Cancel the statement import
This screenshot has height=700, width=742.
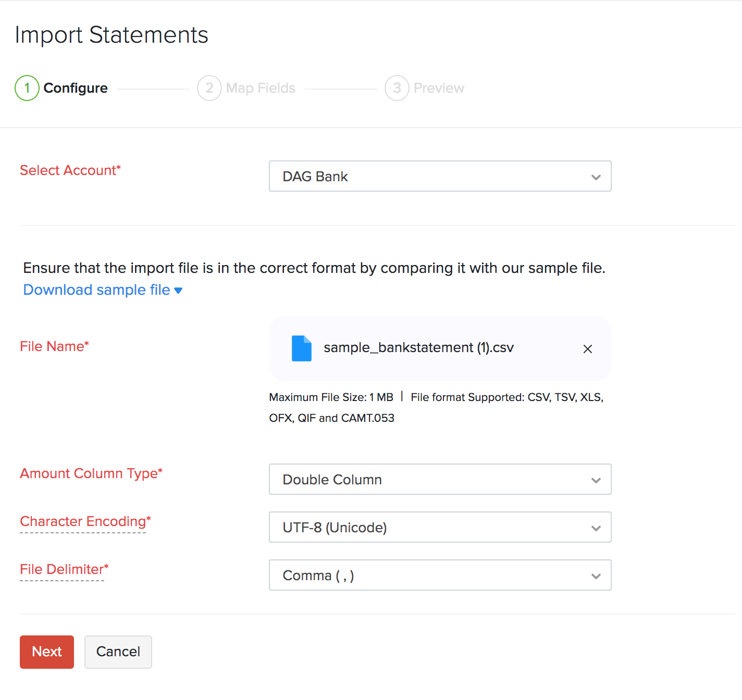coord(118,652)
